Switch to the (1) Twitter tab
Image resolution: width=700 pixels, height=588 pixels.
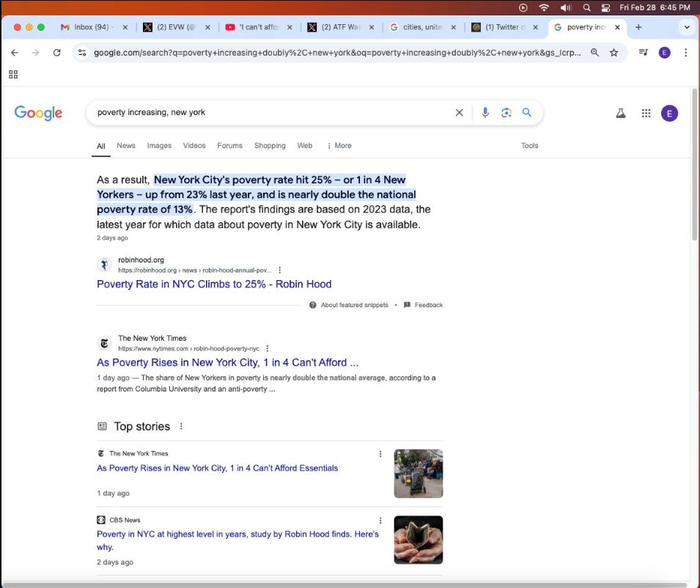click(504, 27)
